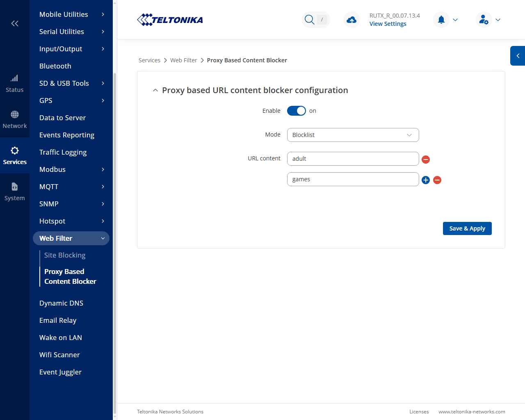
Task: Remove the 'adult' URL content entry
Action: pos(426,160)
